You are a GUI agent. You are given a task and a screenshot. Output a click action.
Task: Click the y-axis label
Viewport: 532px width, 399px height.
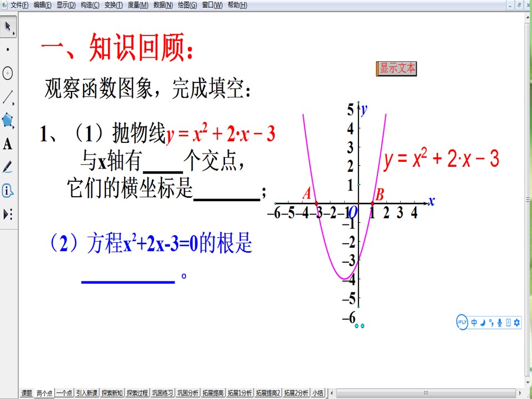(x=364, y=110)
